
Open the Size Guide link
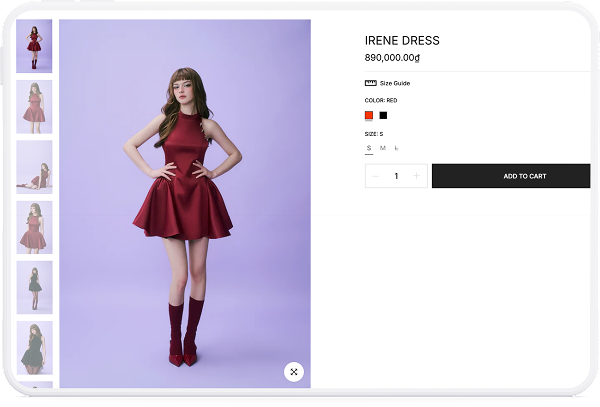pos(395,83)
